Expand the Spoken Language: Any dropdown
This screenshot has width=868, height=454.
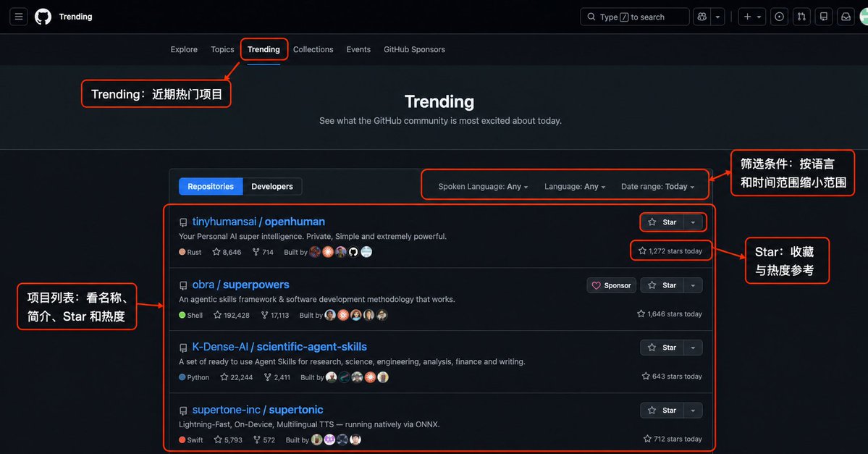click(483, 187)
